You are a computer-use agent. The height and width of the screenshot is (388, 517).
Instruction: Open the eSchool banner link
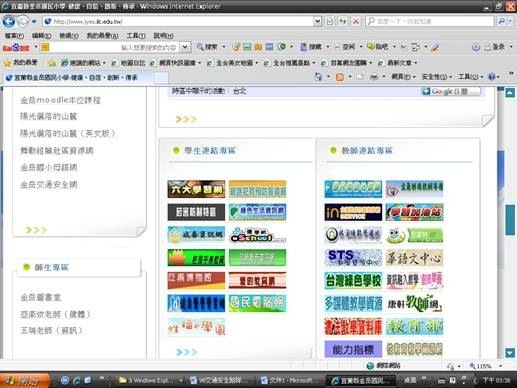pyautogui.click(x=257, y=235)
